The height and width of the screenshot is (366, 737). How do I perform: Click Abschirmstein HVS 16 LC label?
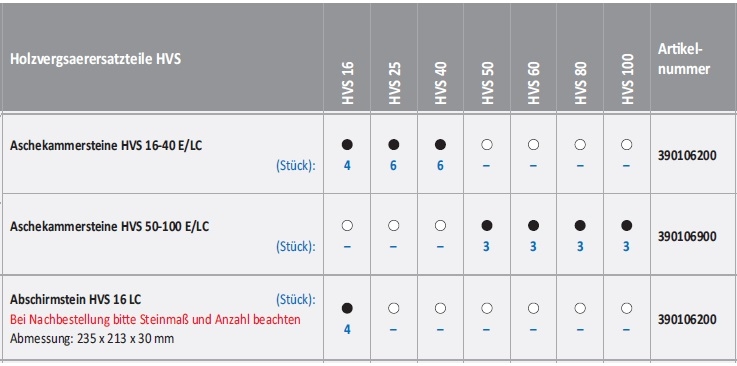pyautogui.click(x=76, y=299)
